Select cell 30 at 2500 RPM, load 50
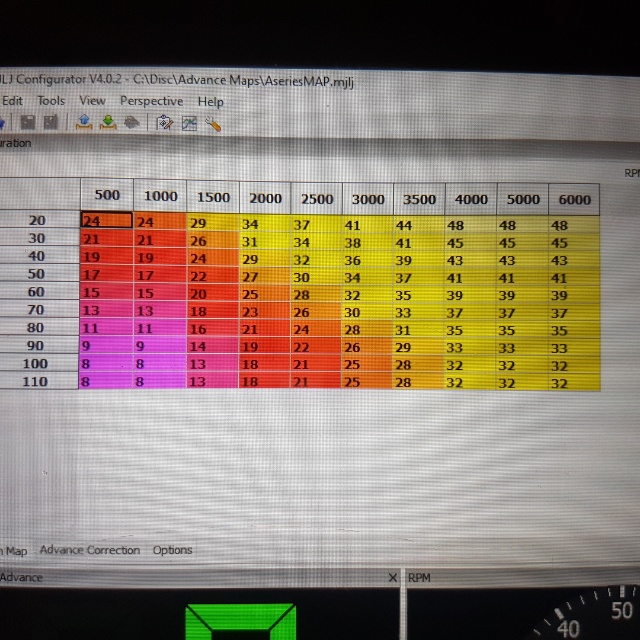The height and width of the screenshot is (640, 640). [x=316, y=277]
